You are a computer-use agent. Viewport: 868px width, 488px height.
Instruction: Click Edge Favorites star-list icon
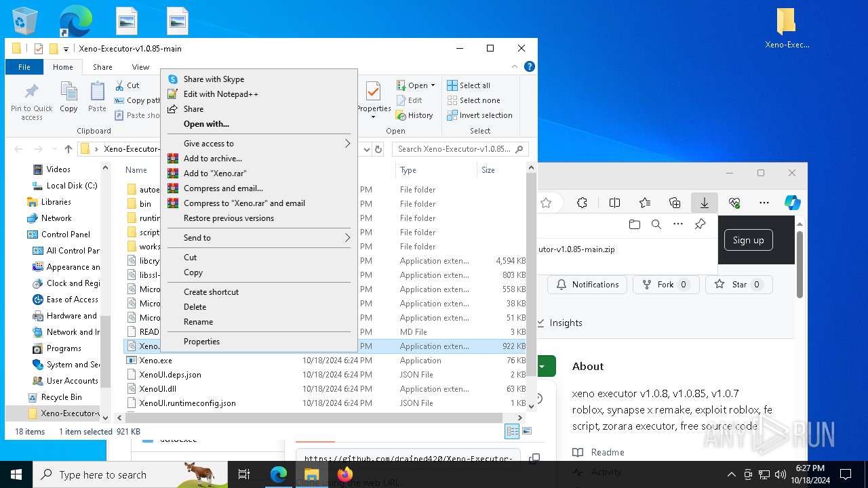coord(645,203)
